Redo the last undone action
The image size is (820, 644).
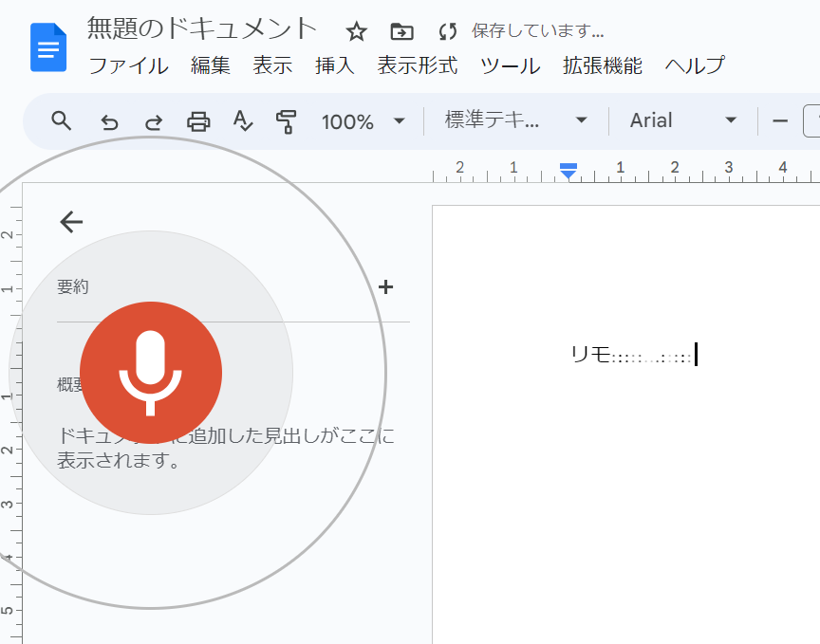[153, 121]
